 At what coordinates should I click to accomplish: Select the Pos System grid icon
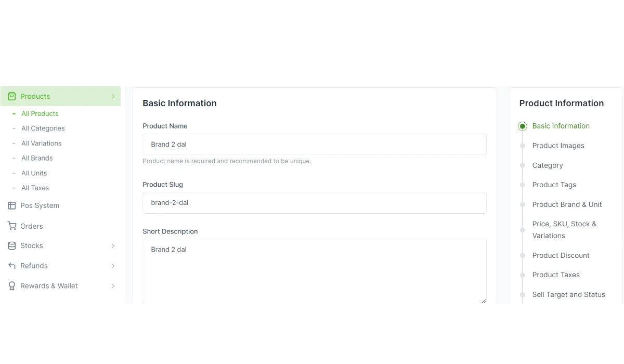11,205
